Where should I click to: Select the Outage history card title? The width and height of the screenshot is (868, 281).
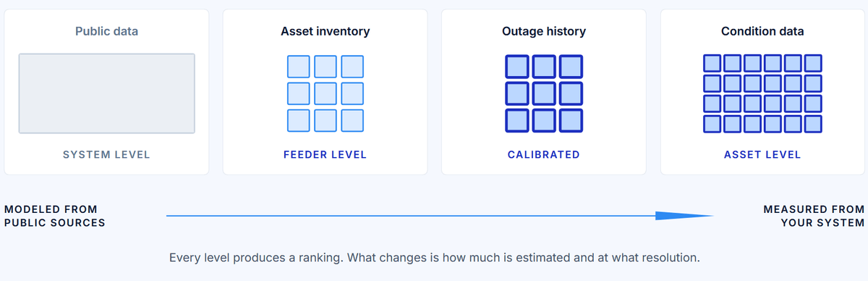click(x=544, y=32)
